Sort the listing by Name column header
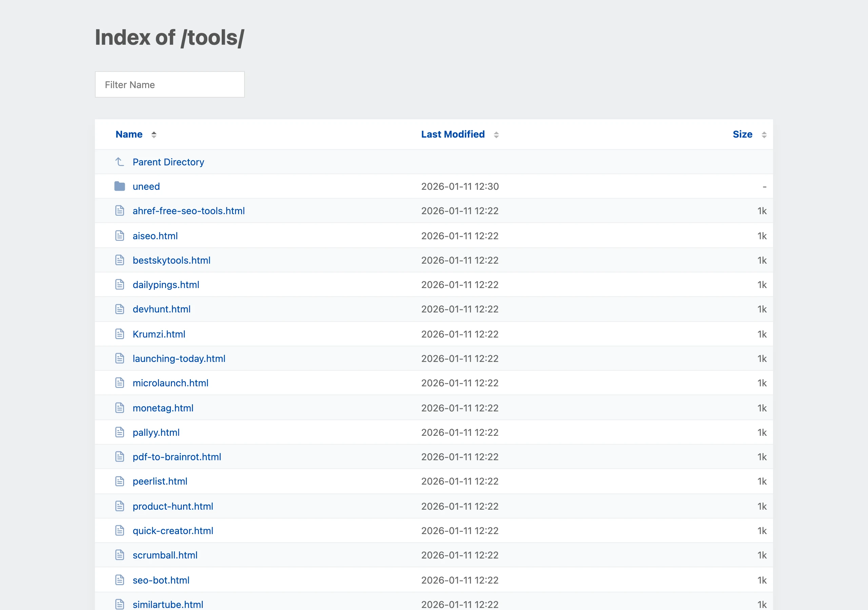Screen dimensions: 868x610 (129, 134)
